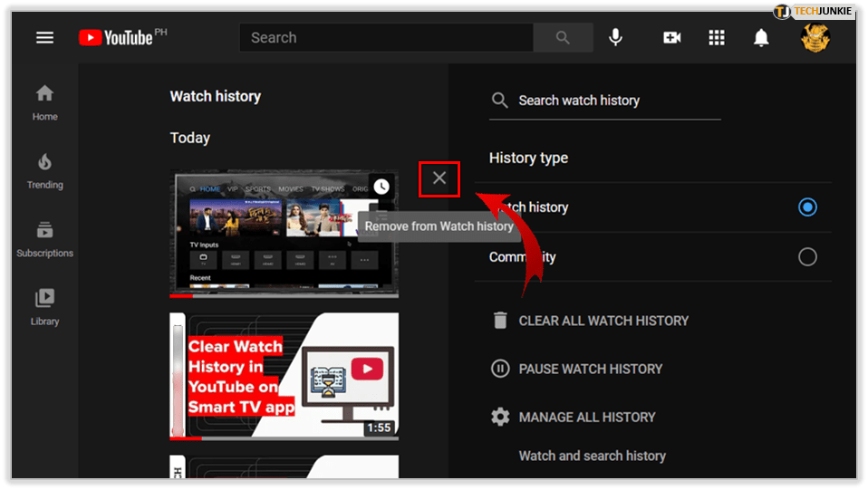Select the Community radio button
This screenshot has height=490, width=868.
tap(806, 257)
